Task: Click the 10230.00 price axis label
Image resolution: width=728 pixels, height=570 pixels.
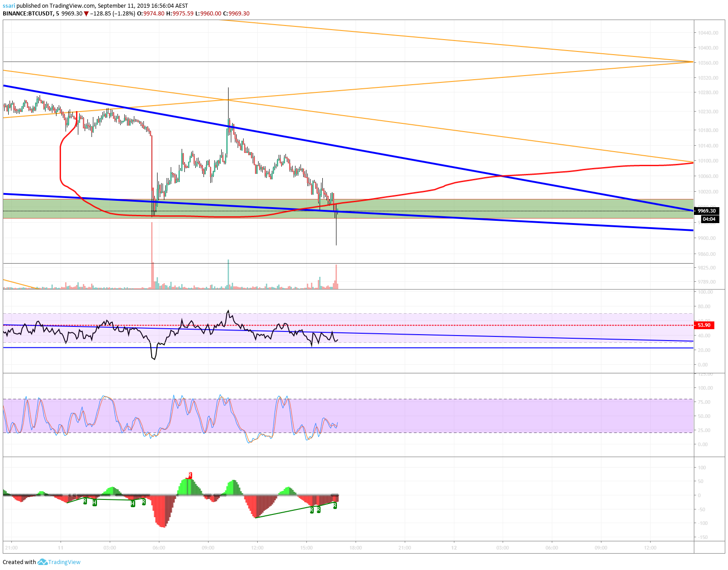Action: click(708, 112)
